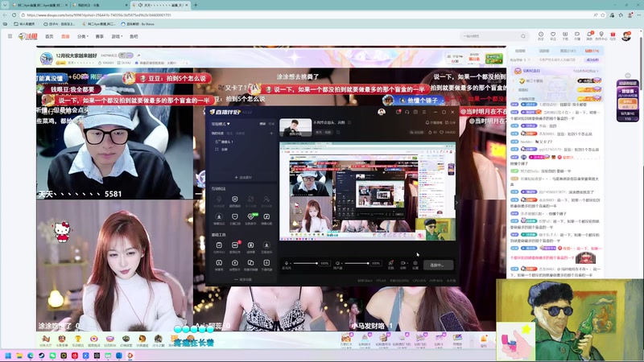The width and height of the screenshot is (644, 362).
Task: Click the streamer avatar beside room title
Action: point(47,58)
